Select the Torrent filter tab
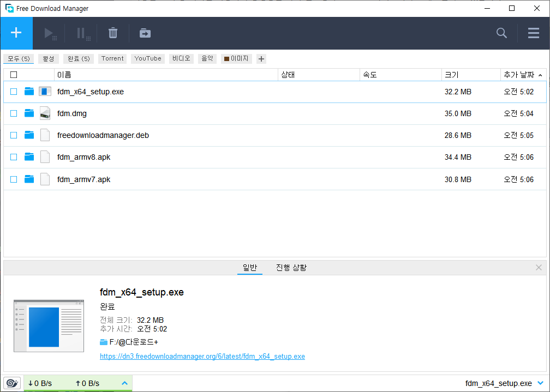 (x=112, y=58)
